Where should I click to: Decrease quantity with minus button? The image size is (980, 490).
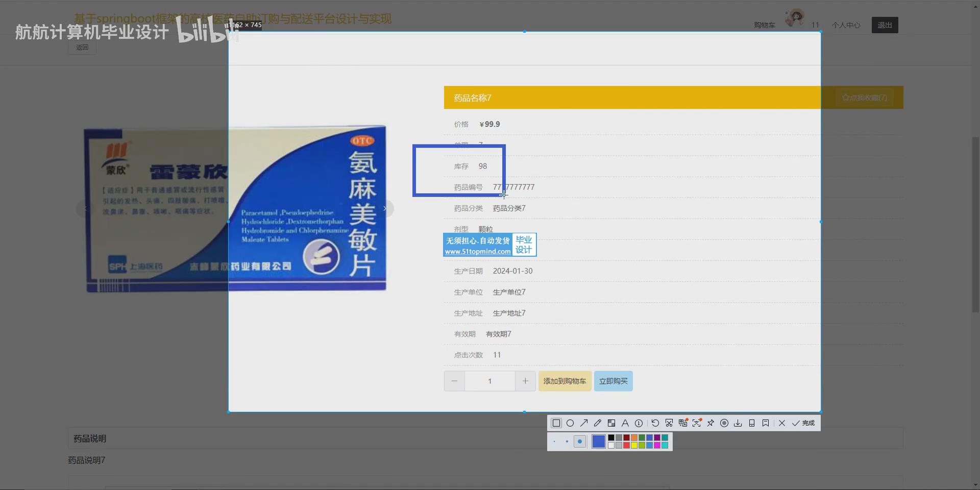click(454, 381)
